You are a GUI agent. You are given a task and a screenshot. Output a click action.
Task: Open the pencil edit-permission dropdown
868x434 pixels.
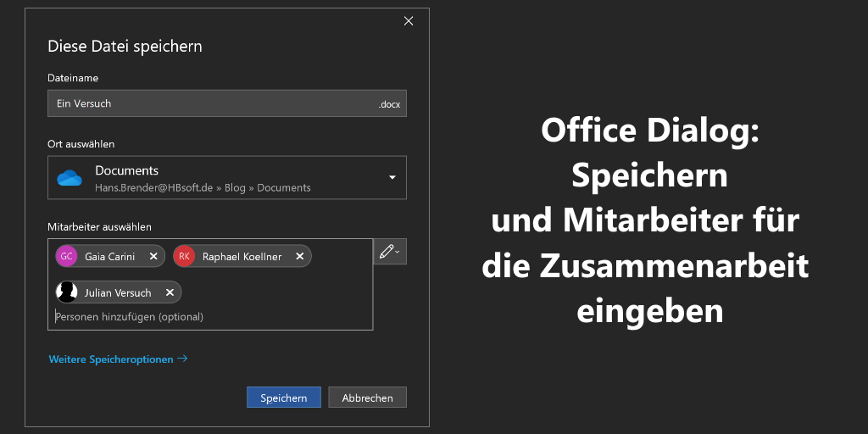(390, 252)
